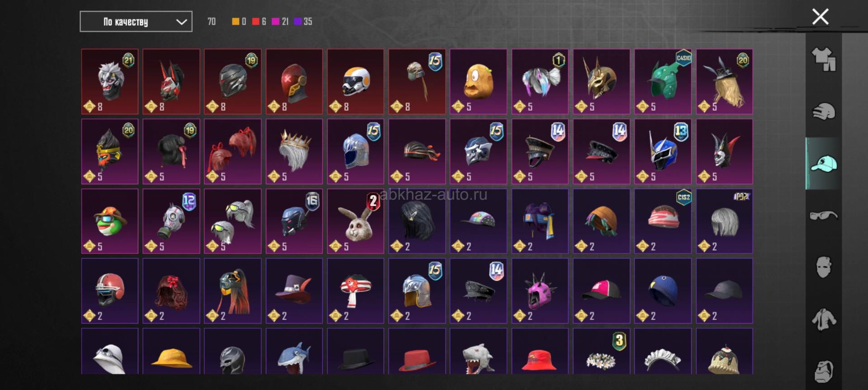Open the jacket category icon
The width and height of the screenshot is (868, 390).
point(824,319)
